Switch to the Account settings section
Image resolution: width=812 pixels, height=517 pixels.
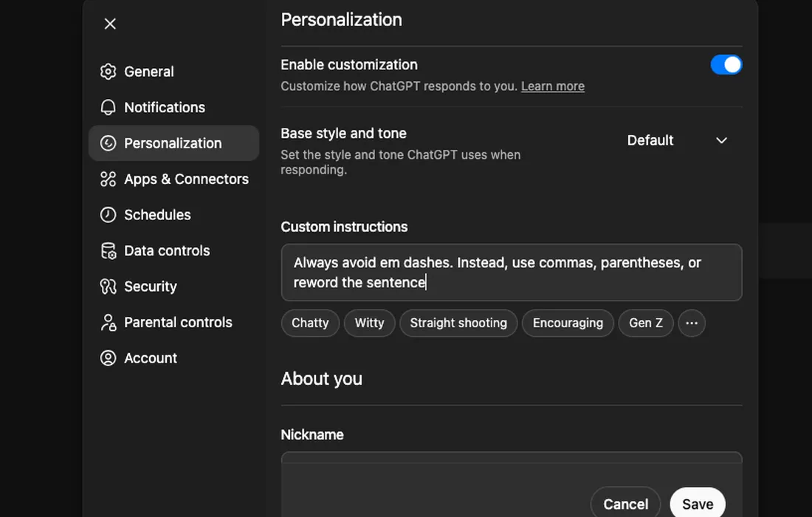pos(150,357)
